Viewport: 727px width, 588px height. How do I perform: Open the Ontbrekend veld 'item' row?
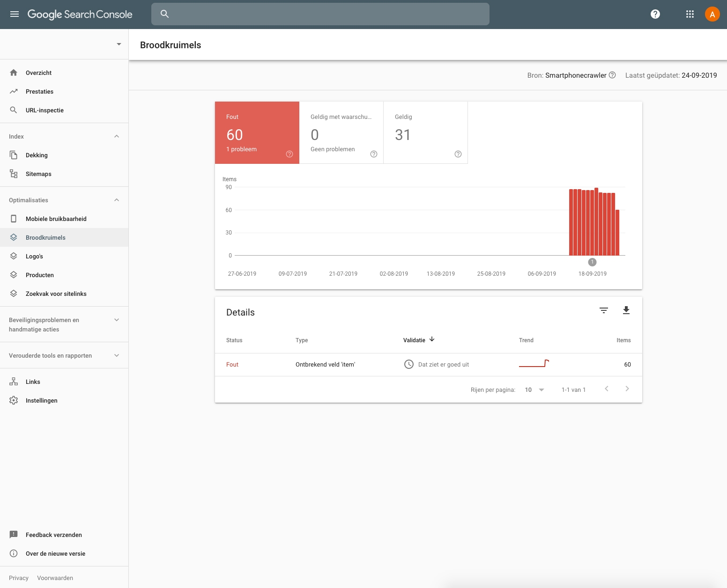[429, 364]
